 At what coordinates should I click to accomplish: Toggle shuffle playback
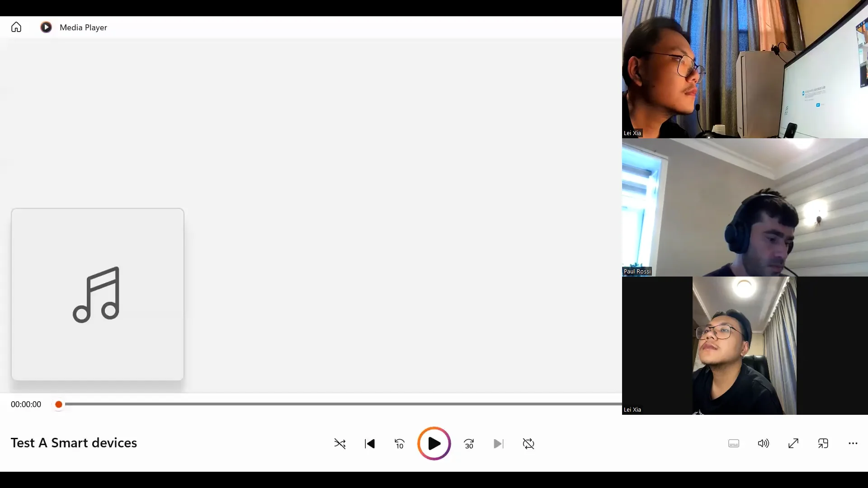(x=340, y=444)
